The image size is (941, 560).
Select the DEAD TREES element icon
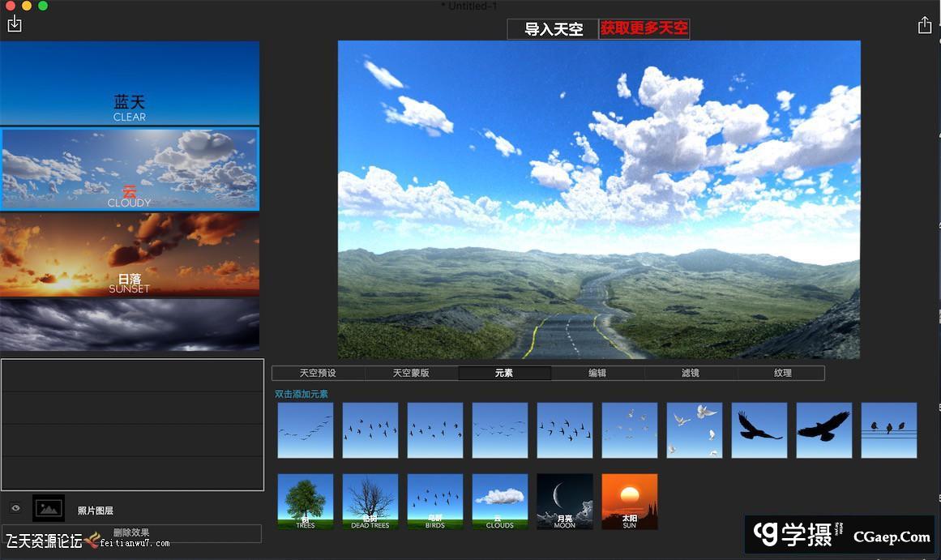tap(370, 500)
